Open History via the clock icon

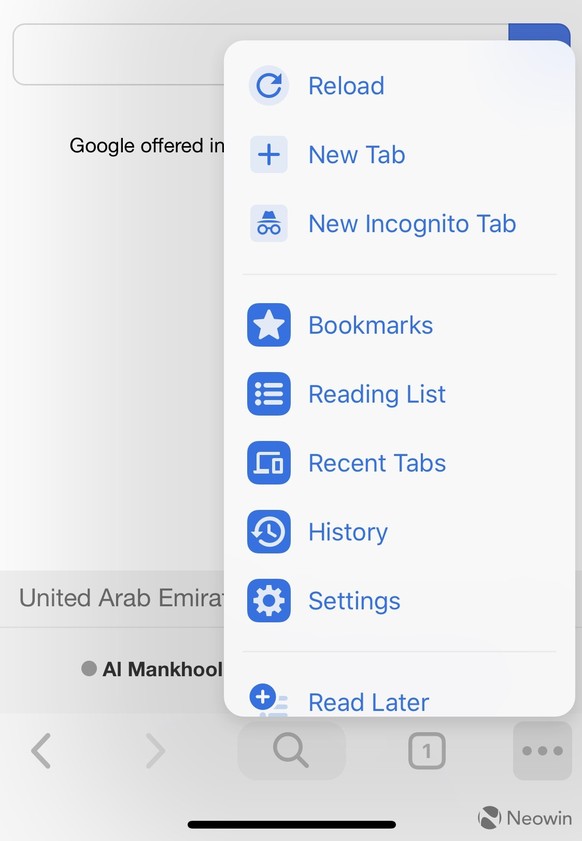click(269, 532)
